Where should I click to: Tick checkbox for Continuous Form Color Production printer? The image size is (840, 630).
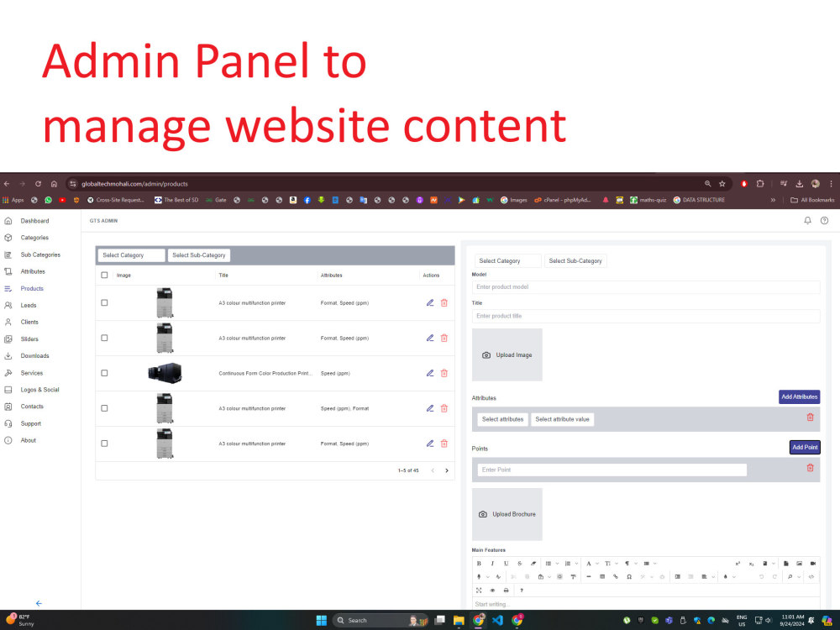(x=104, y=373)
